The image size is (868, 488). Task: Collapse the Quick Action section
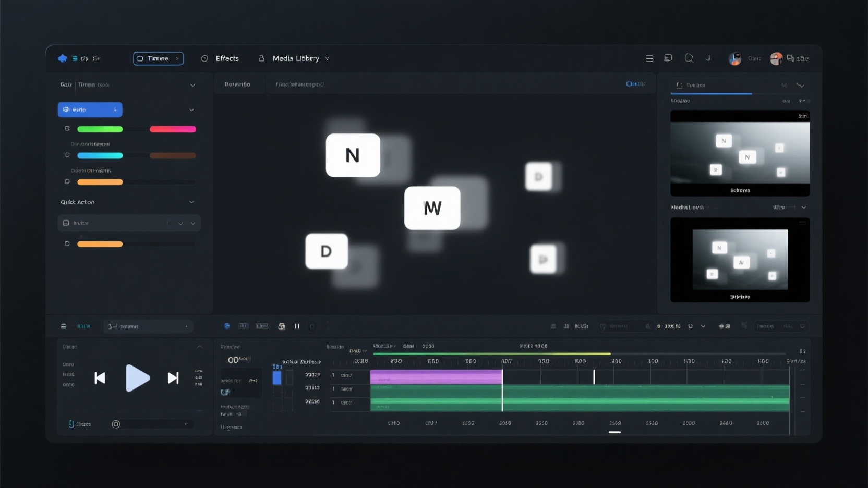point(191,202)
